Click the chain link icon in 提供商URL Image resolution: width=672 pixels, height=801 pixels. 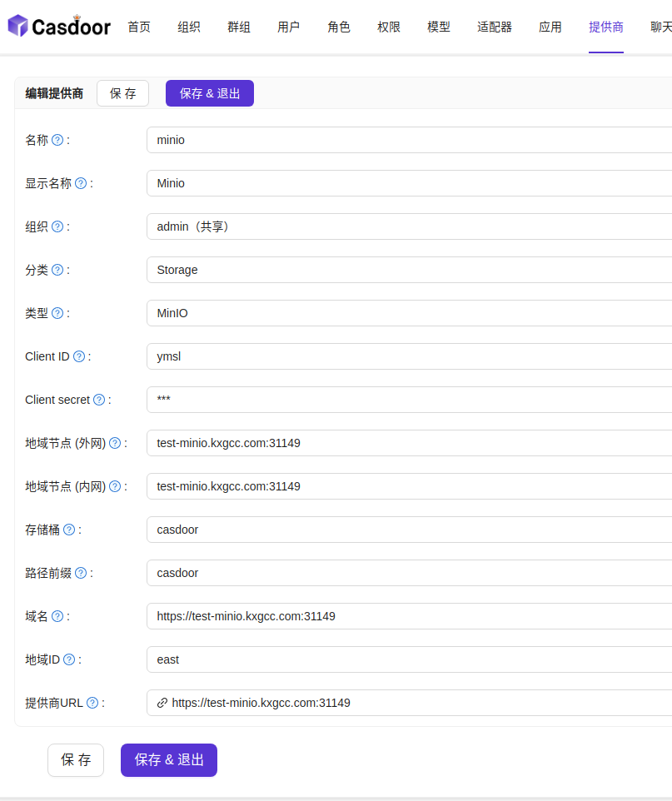[160, 703]
